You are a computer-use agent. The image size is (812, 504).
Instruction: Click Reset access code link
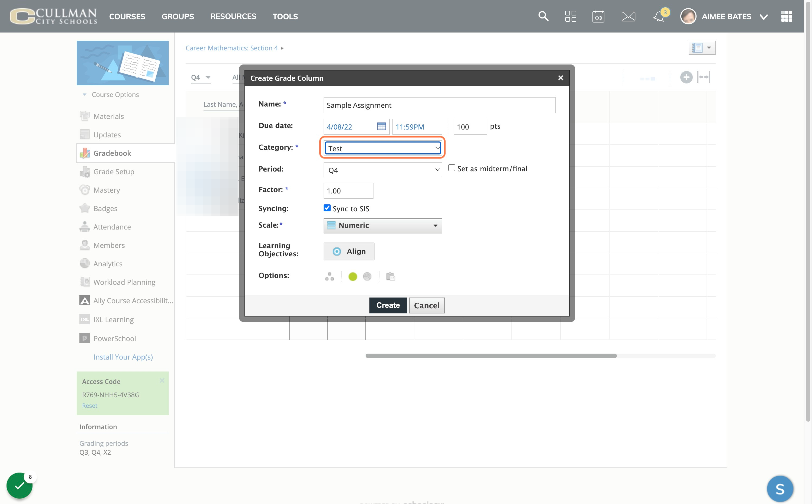(x=90, y=406)
